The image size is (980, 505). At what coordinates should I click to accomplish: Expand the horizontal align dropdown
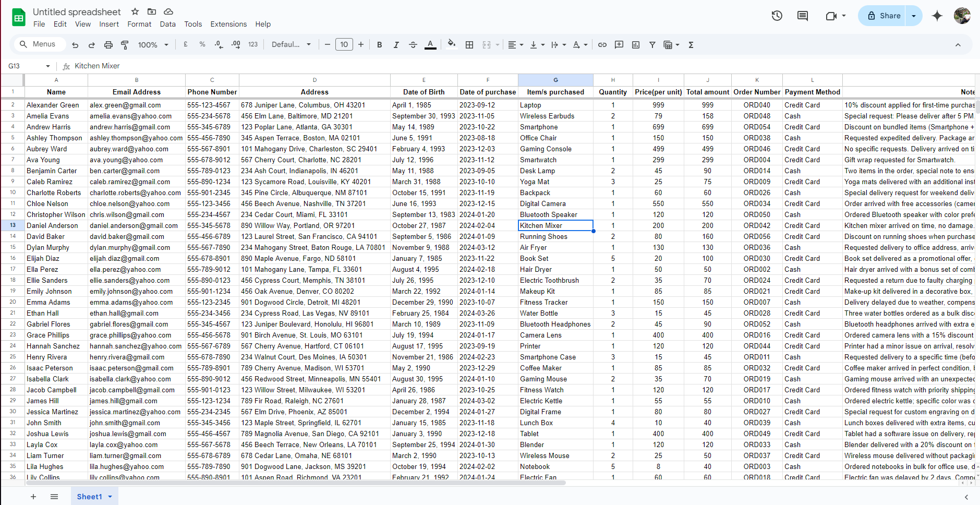click(516, 45)
